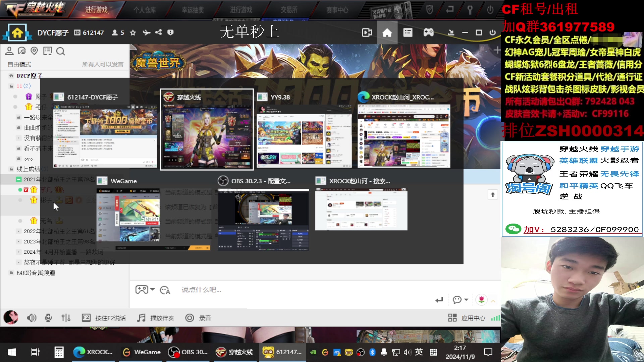The width and height of the screenshot is (644, 362).
Task: Open the chat bubble options dropdown
Action: coord(466,300)
